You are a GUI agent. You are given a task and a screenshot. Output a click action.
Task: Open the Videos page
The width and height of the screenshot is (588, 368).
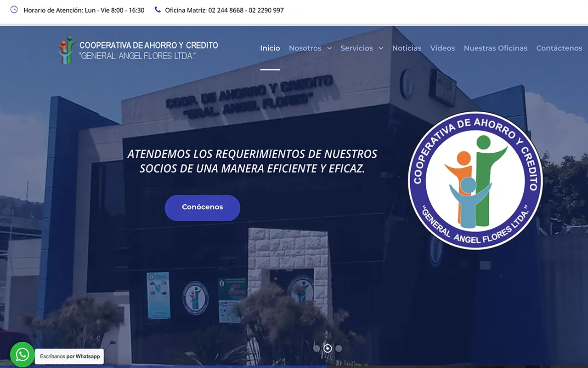[442, 48]
